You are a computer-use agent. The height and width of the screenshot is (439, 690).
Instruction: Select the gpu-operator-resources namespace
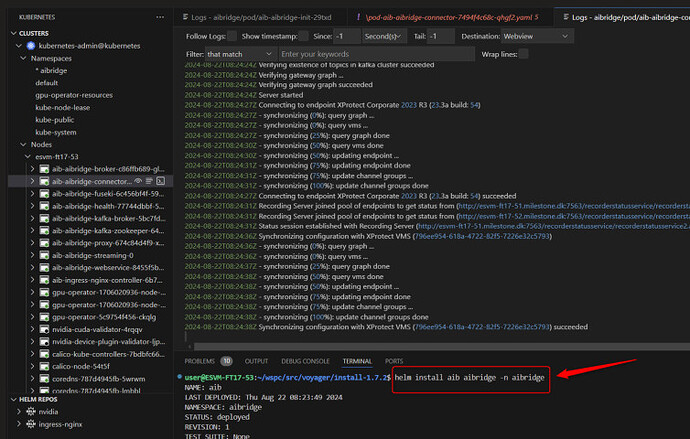[x=74, y=96]
